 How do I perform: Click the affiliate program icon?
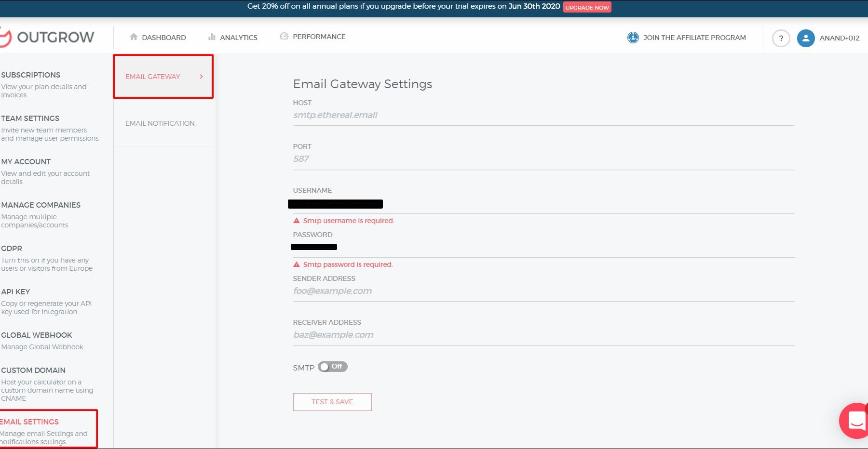click(633, 38)
